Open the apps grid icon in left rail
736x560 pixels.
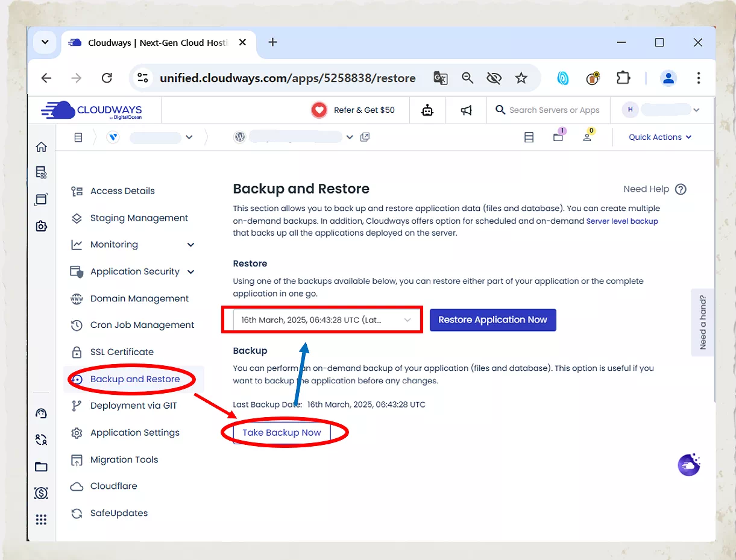pos(41,520)
